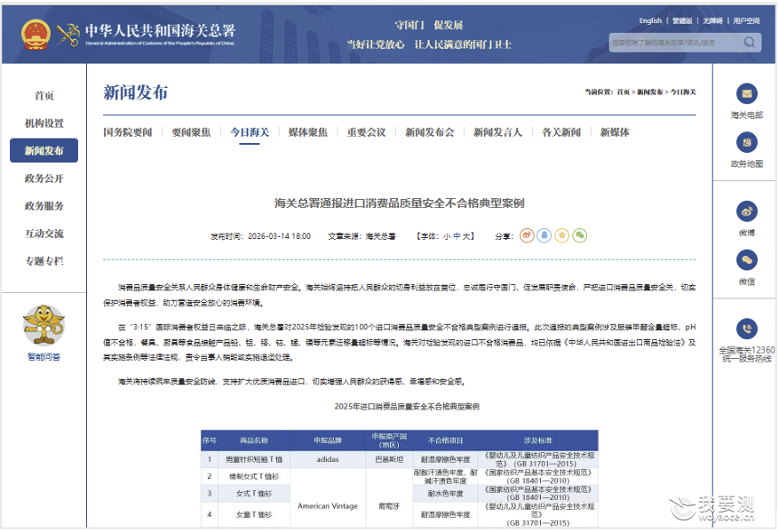Open 专题专栏 in left navigation
Screen dimensions: 779x532
point(44,261)
